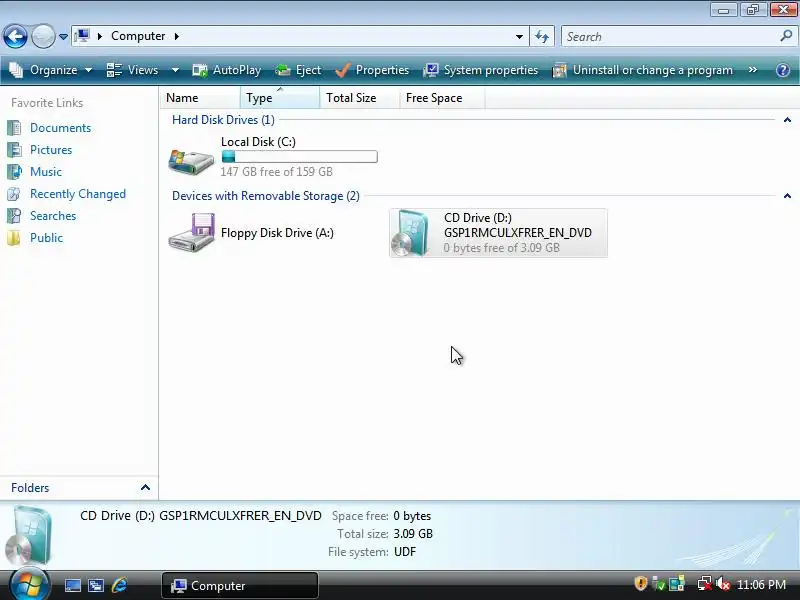
Task: Select the Floppy Disk Drive (A:) icon
Action: (x=192, y=232)
